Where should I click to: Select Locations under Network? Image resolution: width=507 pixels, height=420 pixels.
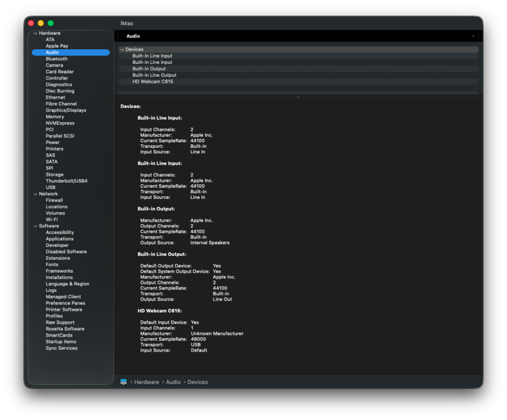pyautogui.click(x=57, y=207)
